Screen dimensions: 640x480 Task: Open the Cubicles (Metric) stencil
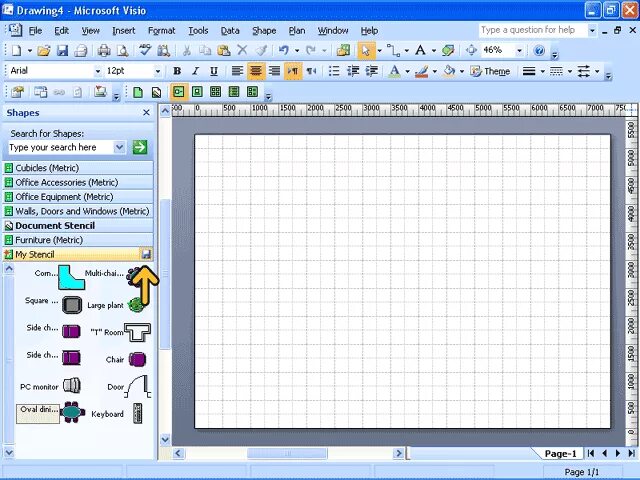click(x=78, y=168)
